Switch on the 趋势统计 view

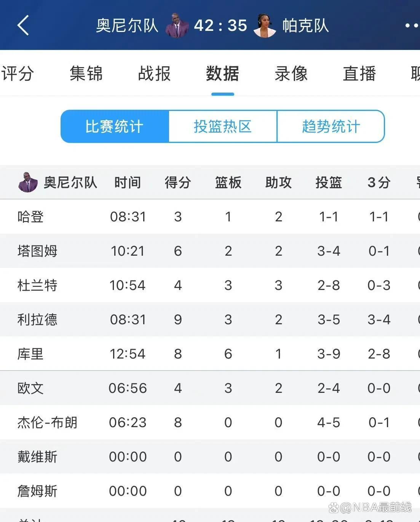(331, 127)
